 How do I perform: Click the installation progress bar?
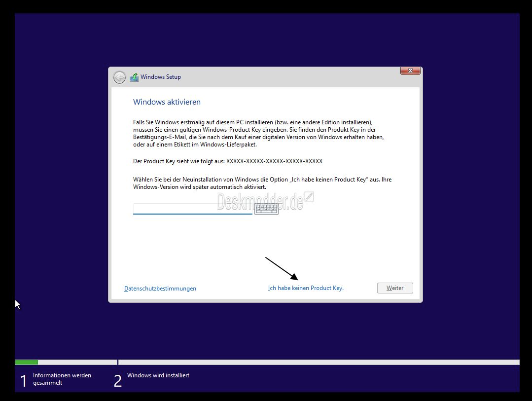[x=267, y=363]
